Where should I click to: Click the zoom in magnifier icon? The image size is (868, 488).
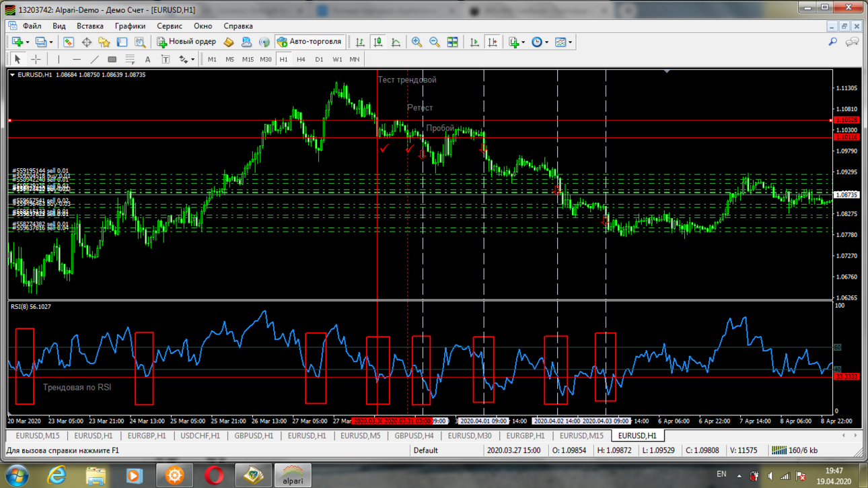pos(417,42)
